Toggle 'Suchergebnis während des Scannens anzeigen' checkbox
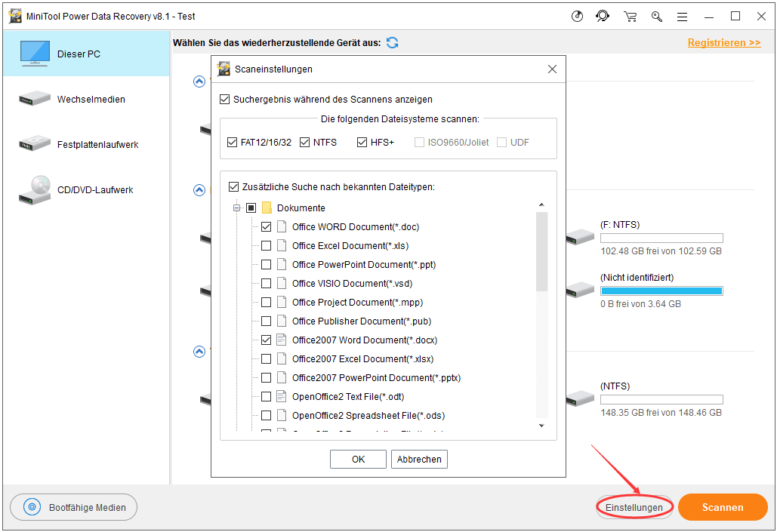This screenshot has height=532, width=777. tap(224, 99)
